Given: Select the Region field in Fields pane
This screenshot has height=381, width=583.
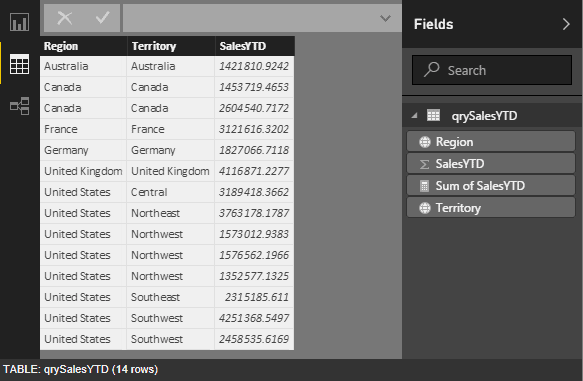Looking at the screenshot, I should (491, 142).
